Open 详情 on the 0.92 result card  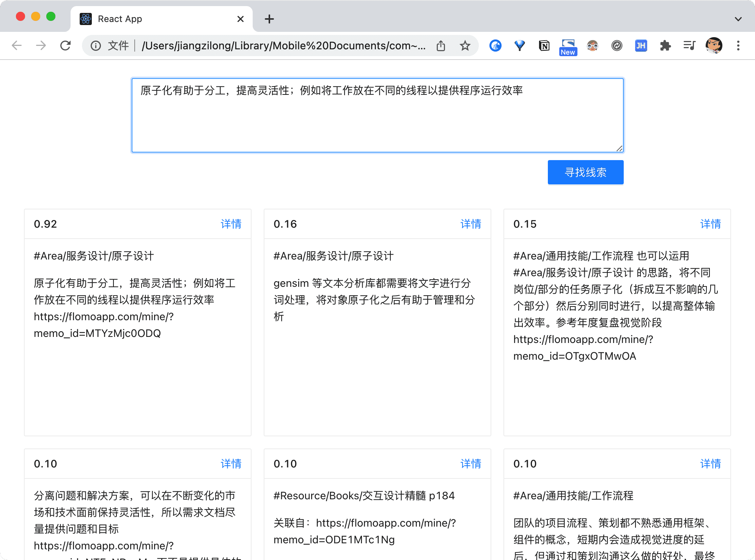tap(231, 224)
